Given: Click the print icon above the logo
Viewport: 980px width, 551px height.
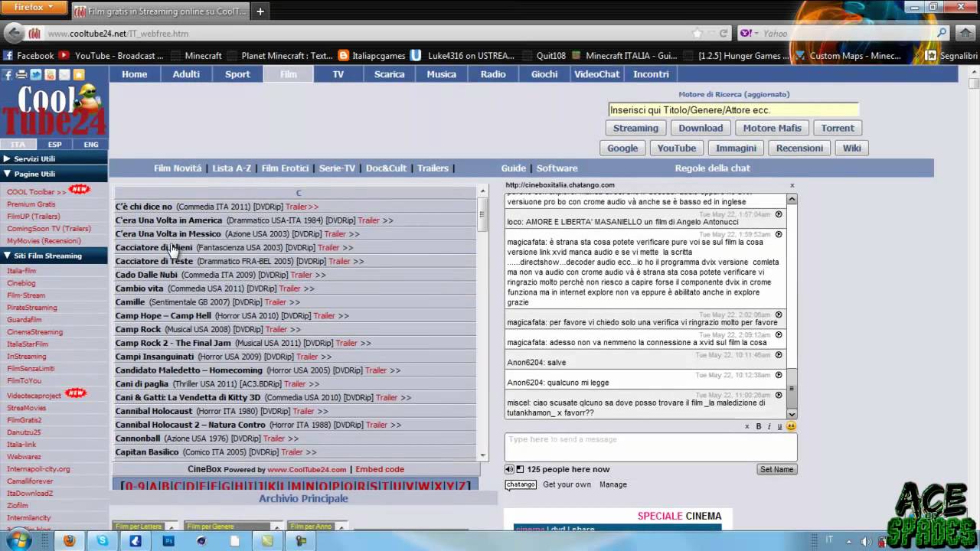Looking at the screenshot, I should click(x=21, y=74).
